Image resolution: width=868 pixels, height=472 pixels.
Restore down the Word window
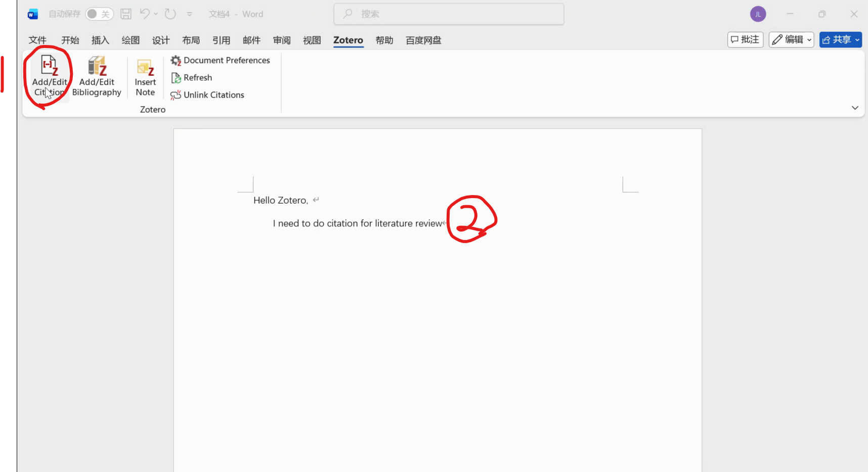coord(822,14)
